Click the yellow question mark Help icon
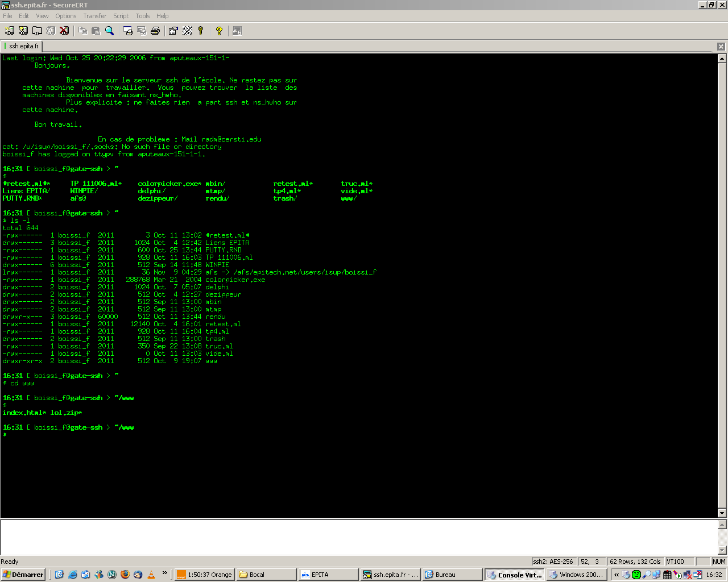This screenshot has height=582, width=728. 219,31
